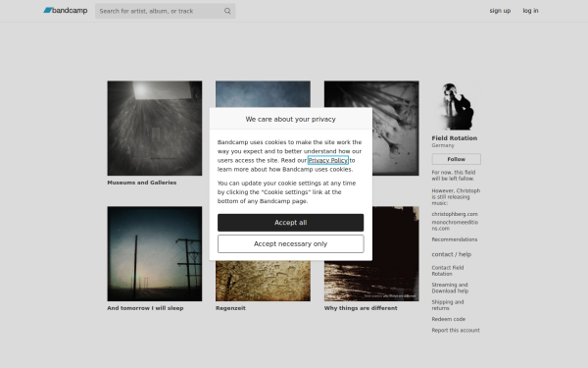Screen dimensions: 588x368
Task: Open the Regenzeit album cover
Action: (x=263, y=281)
